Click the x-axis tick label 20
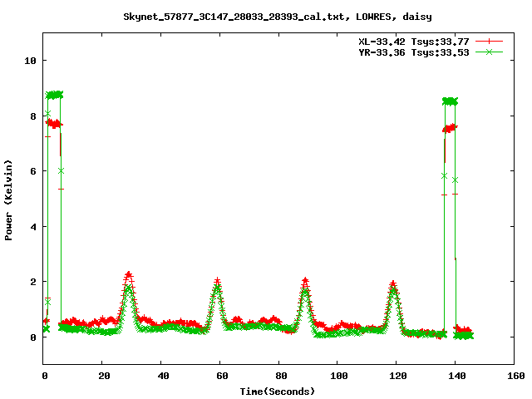The height and width of the screenshot is (399, 532). [x=104, y=376]
